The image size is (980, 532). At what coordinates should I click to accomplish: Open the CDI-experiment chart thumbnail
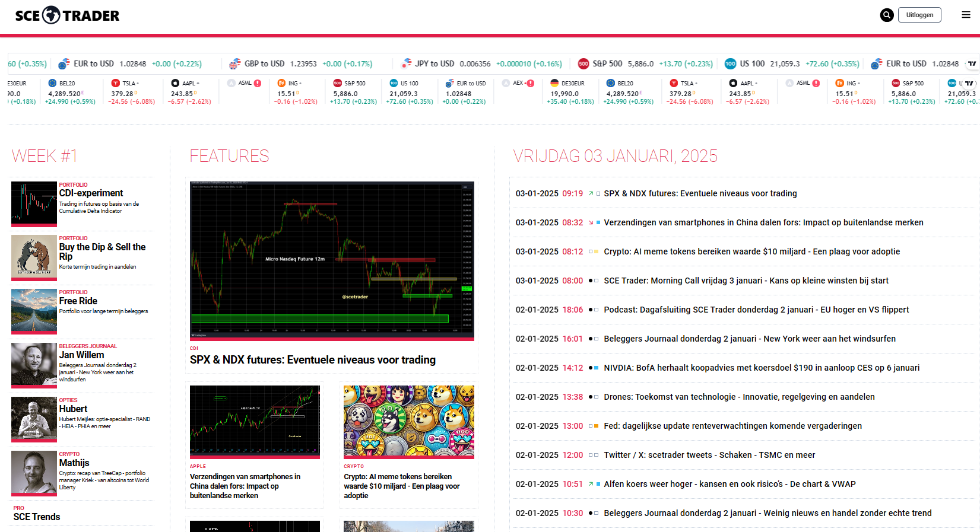pyautogui.click(x=34, y=204)
